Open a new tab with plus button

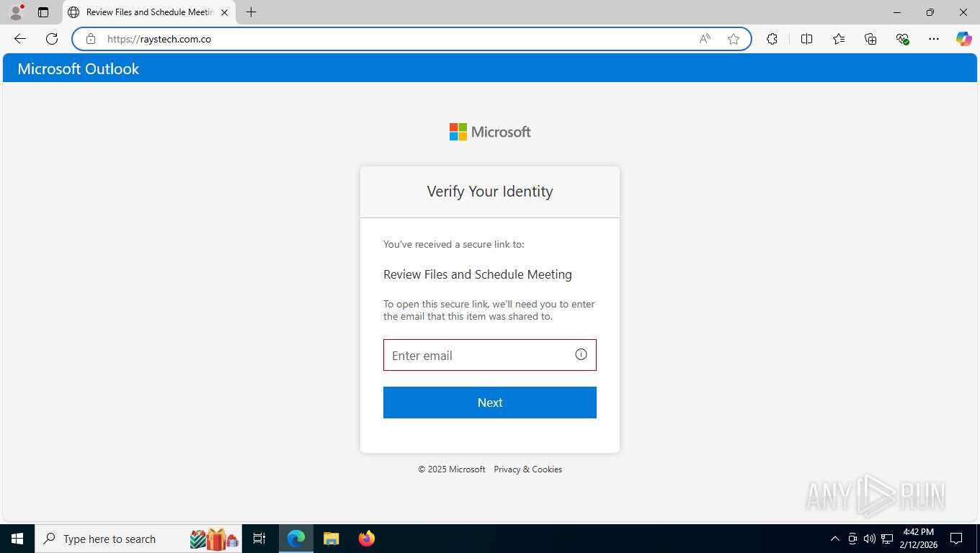[x=251, y=12]
